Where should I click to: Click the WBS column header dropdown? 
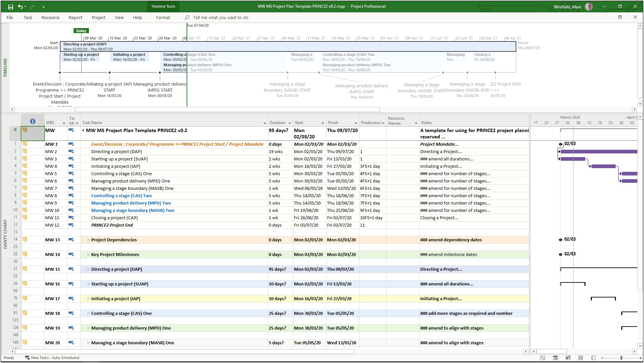click(x=64, y=123)
